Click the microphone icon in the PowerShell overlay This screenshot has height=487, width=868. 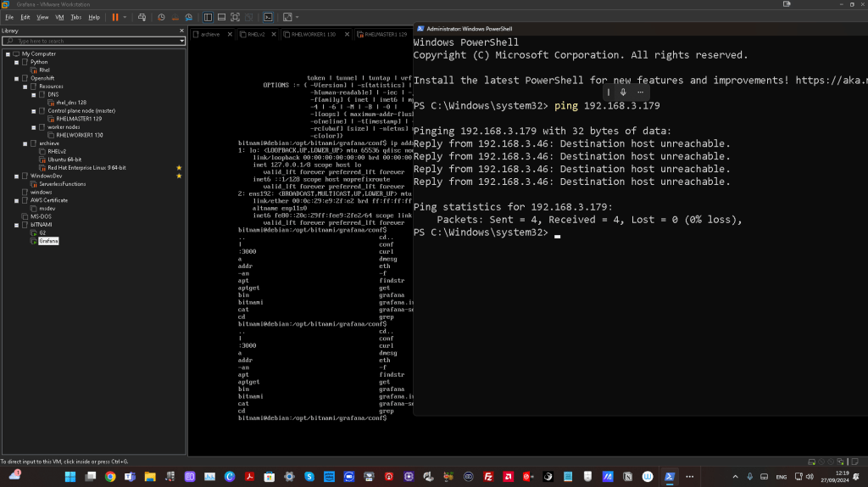pos(623,92)
